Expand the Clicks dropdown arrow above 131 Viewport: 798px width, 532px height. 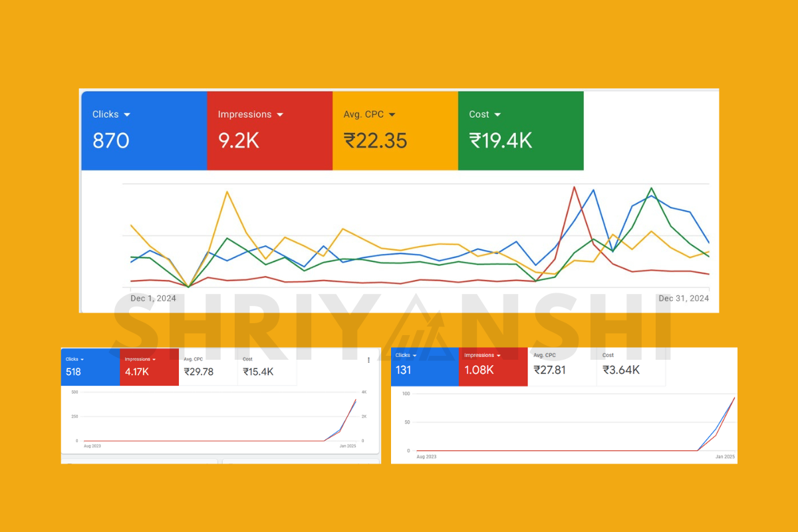[415, 356]
